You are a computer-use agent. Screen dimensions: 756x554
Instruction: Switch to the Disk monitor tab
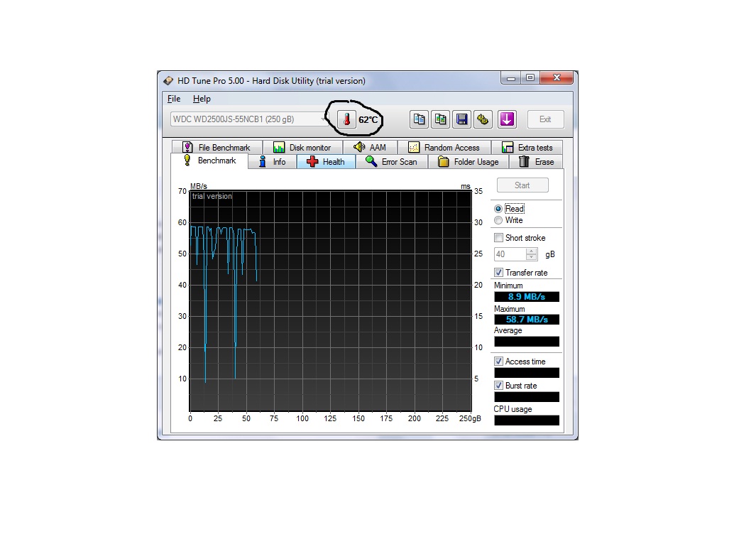point(302,147)
